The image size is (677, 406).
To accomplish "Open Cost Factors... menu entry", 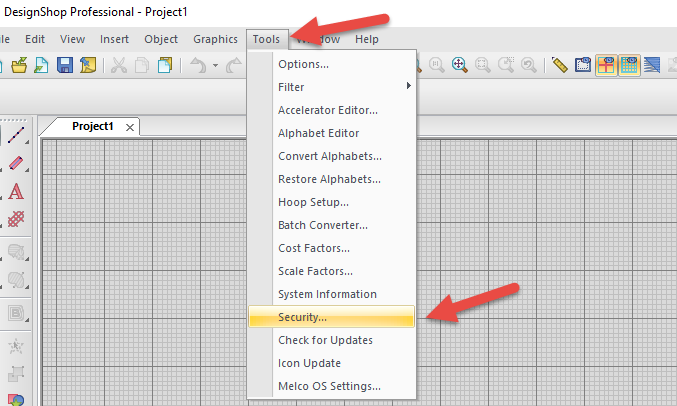I will coord(331,248).
